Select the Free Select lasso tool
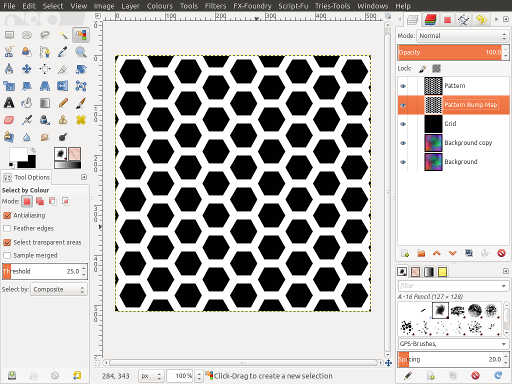The width and height of the screenshot is (512, 384). tap(45, 35)
